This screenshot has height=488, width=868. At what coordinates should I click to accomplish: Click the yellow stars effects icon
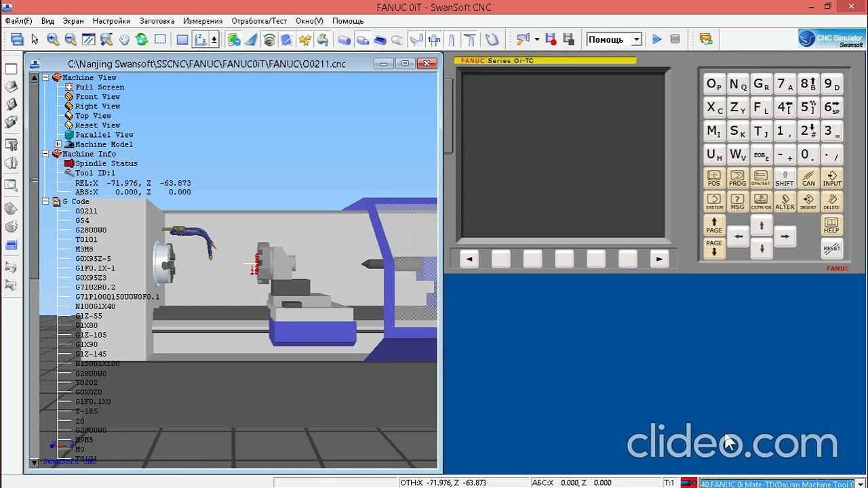tap(304, 39)
